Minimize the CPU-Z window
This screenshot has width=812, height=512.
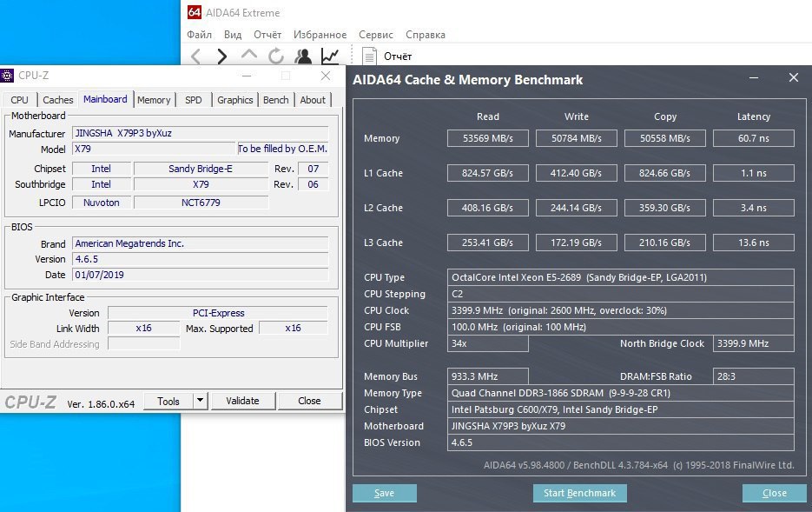[x=247, y=76]
